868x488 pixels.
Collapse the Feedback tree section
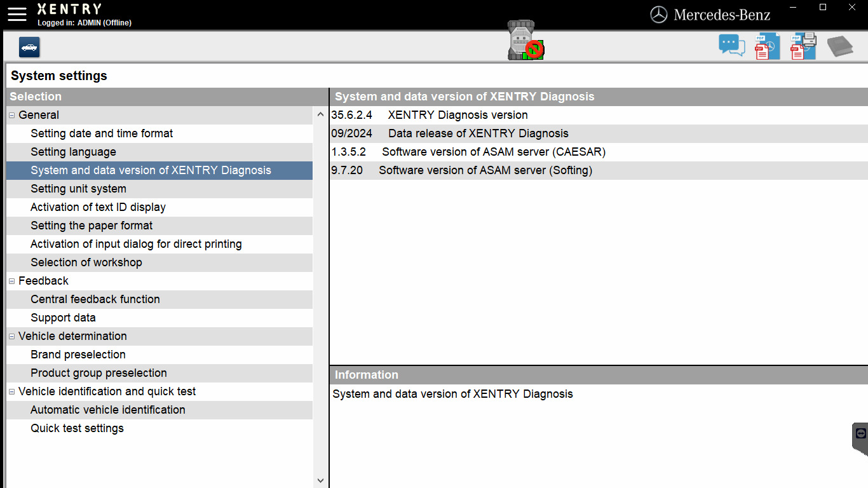11,281
